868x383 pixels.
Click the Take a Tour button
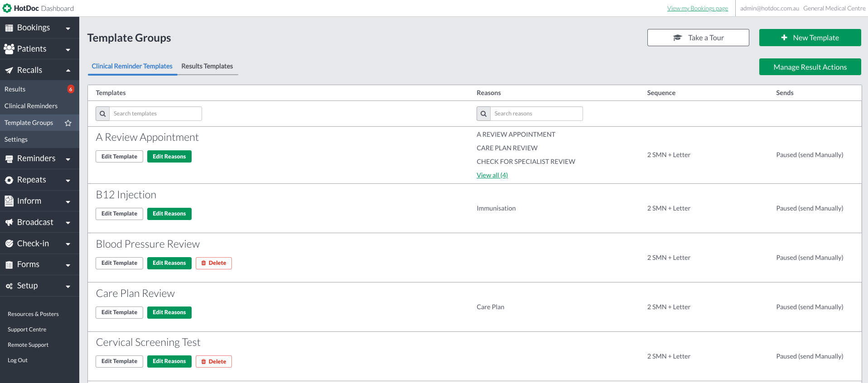698,38
